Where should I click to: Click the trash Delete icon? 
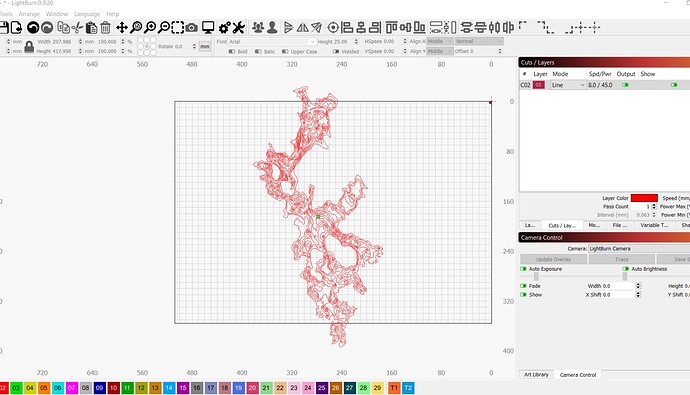tap(105, 28)
